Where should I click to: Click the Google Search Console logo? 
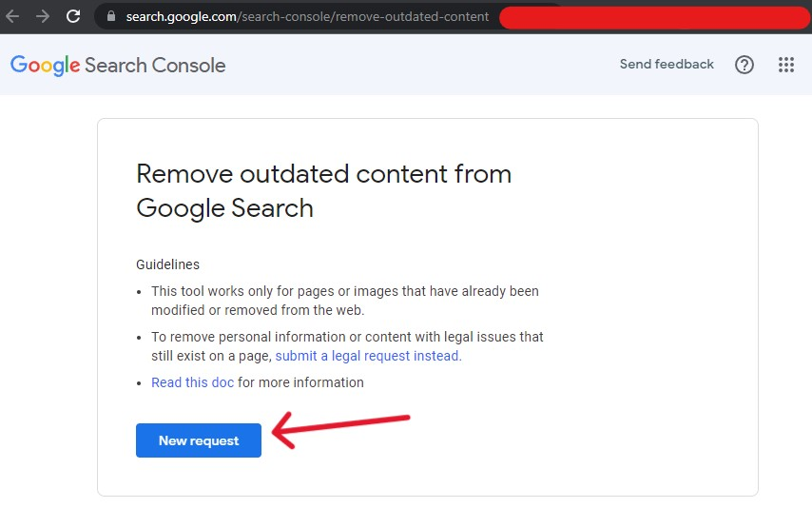tap(118, 66)
